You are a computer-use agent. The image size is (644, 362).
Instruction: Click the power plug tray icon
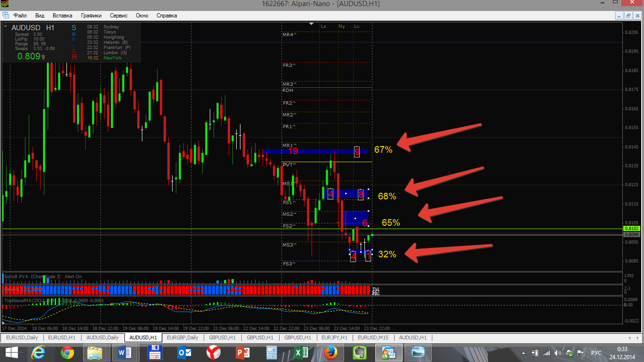[536, 353]
